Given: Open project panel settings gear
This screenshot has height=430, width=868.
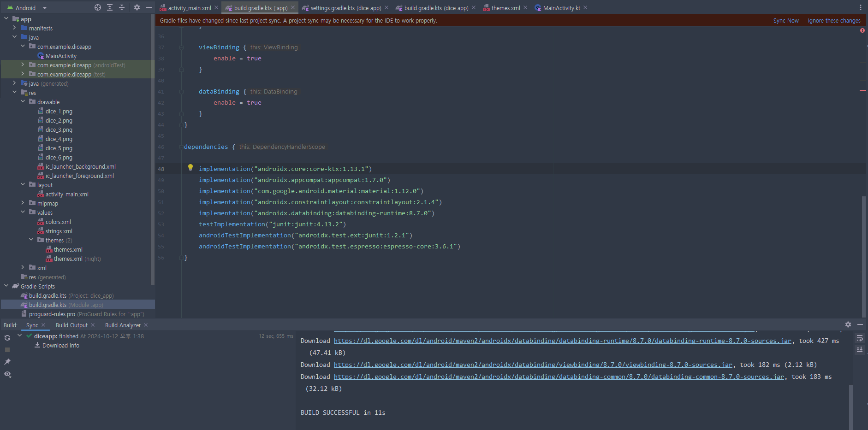Looking at the screenshot, I should point(137,7).
